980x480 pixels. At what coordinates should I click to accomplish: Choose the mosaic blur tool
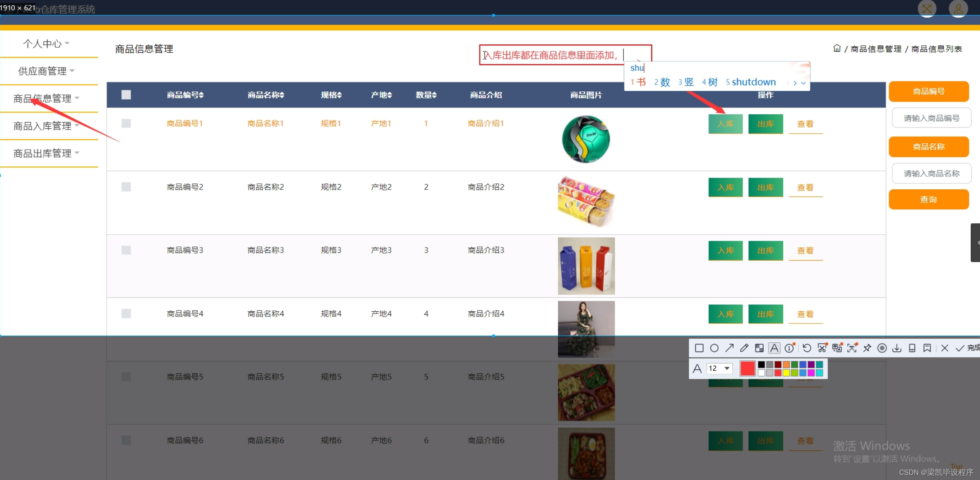tap(759, 348)
